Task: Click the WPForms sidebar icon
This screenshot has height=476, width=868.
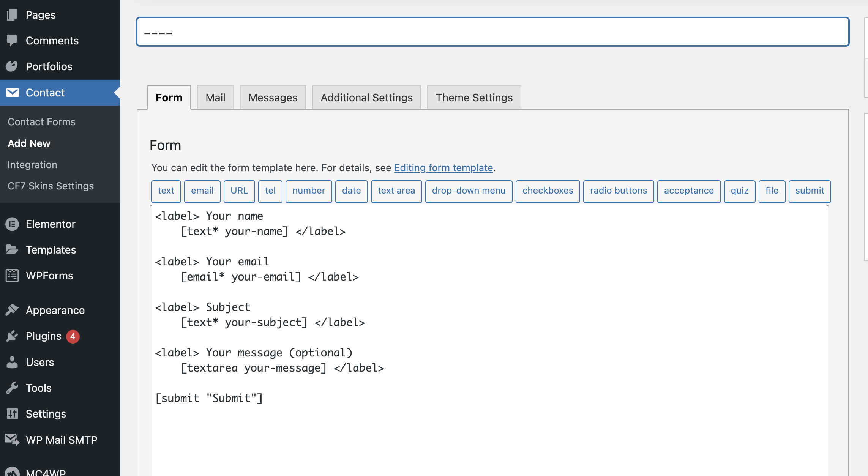Action: click(12, 276)
